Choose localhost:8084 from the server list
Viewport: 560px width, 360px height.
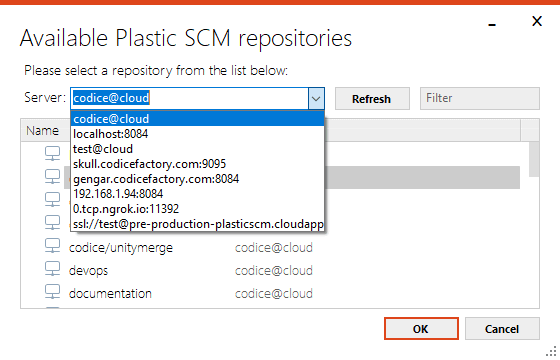pyautogui.click(x=198, y=134)
